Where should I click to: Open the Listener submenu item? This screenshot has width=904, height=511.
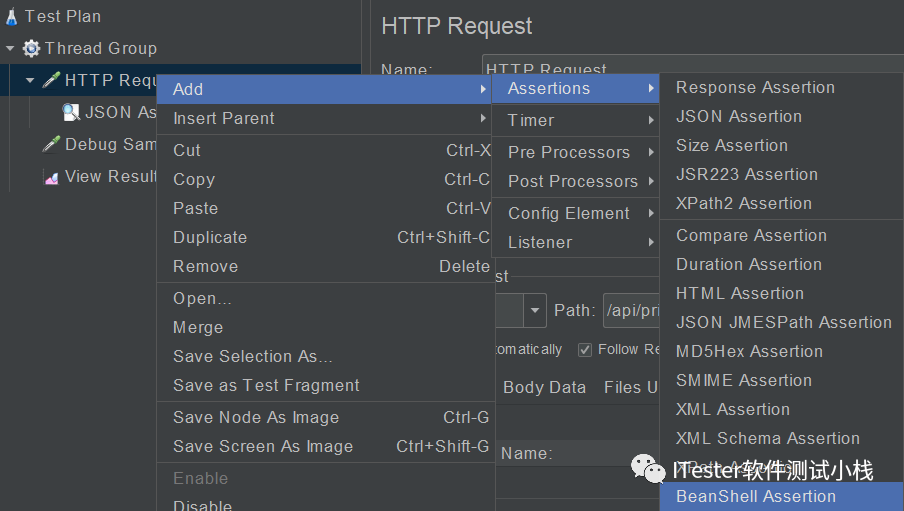[575, 242]
